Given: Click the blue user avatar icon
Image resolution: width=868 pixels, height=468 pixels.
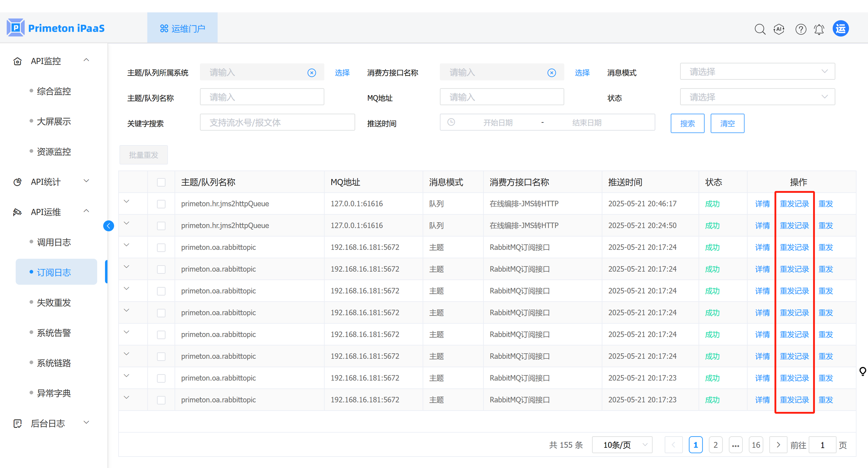Looking at the screenshot, I should [x=840, y=29].
